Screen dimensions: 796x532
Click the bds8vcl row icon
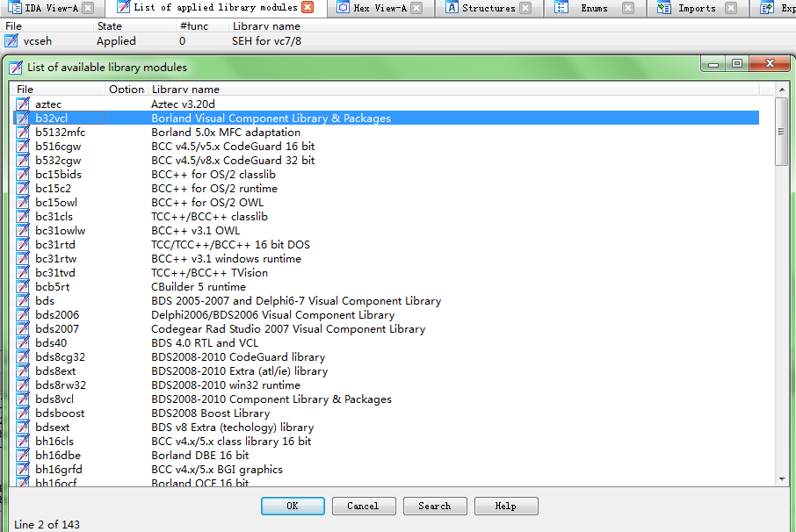(22, 399)
